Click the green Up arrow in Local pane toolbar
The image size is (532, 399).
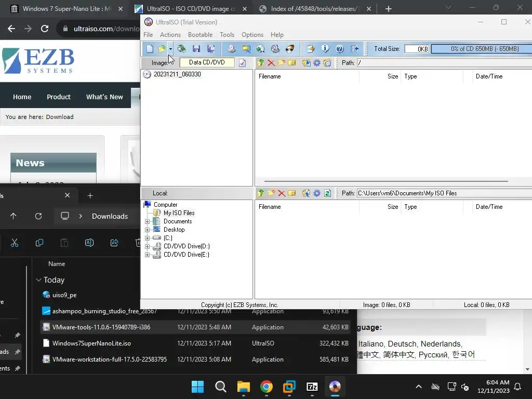coord(261,193)
